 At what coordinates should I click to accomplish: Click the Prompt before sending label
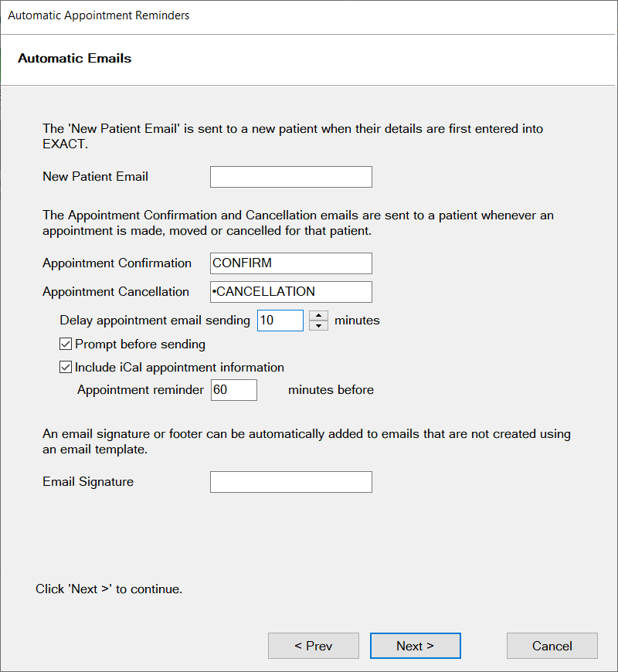(140, 344)
